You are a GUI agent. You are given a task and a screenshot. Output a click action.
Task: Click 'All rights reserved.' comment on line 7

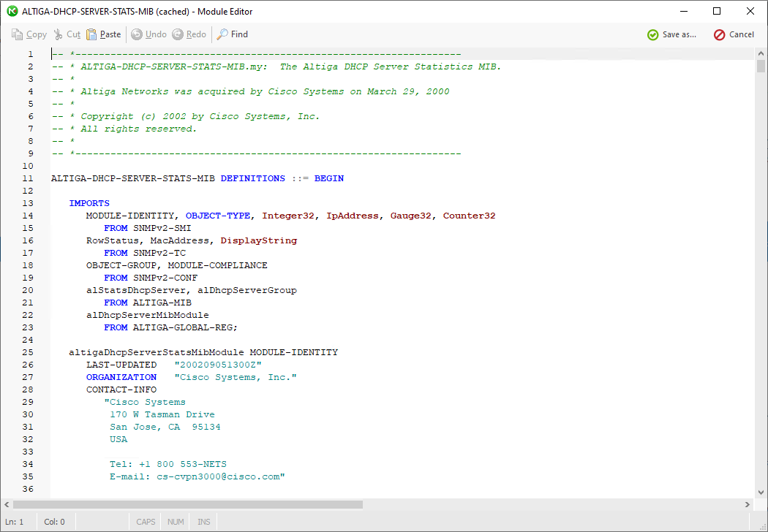click(139, 129)
